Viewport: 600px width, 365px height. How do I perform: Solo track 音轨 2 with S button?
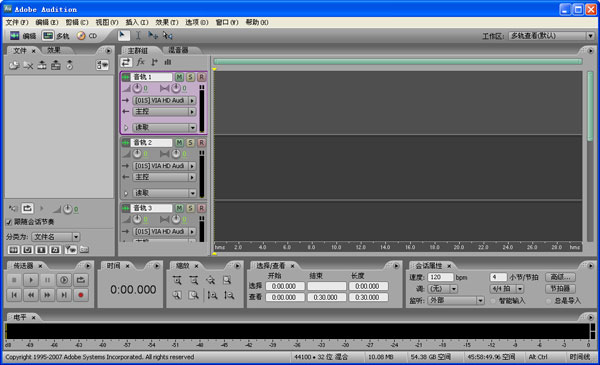pyautogui.click(x=190, y=143)
